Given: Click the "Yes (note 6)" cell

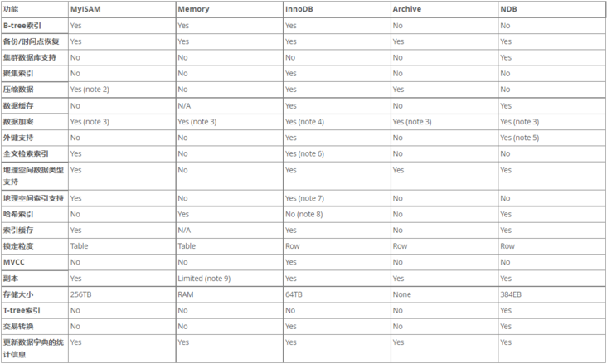Looking at the screenshot, I should click(x=304, y=153).
